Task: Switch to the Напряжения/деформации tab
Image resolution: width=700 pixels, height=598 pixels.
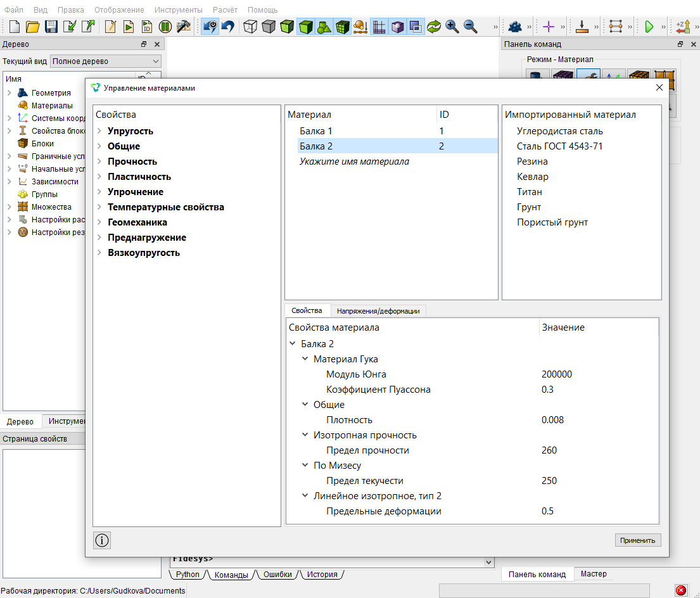Action: tap(378, 311)
